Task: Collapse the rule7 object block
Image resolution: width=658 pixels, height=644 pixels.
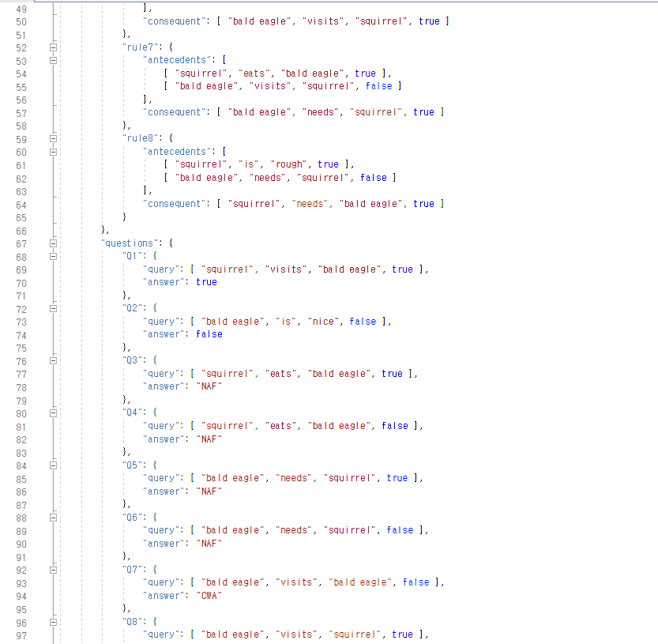Action: click(52, 47)
